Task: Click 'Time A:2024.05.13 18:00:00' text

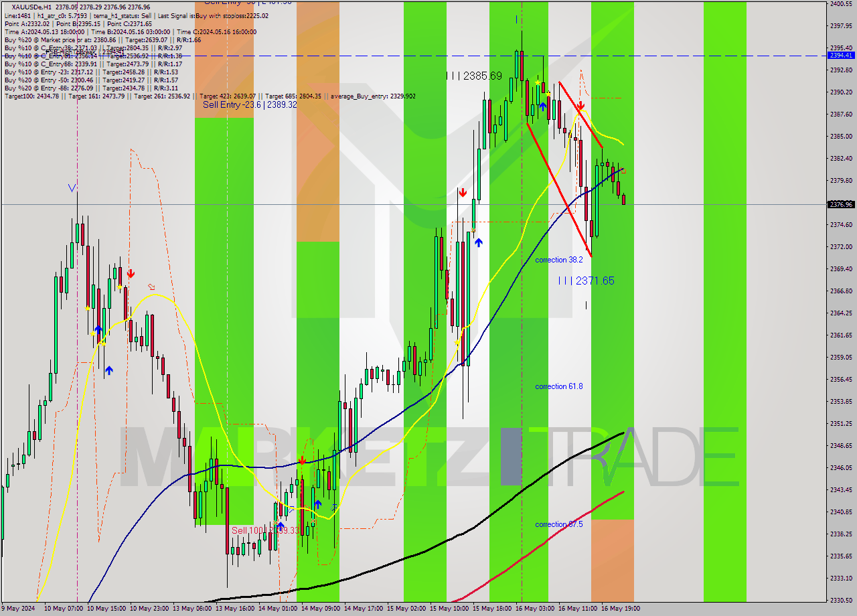Action: [x=45, y=31]
